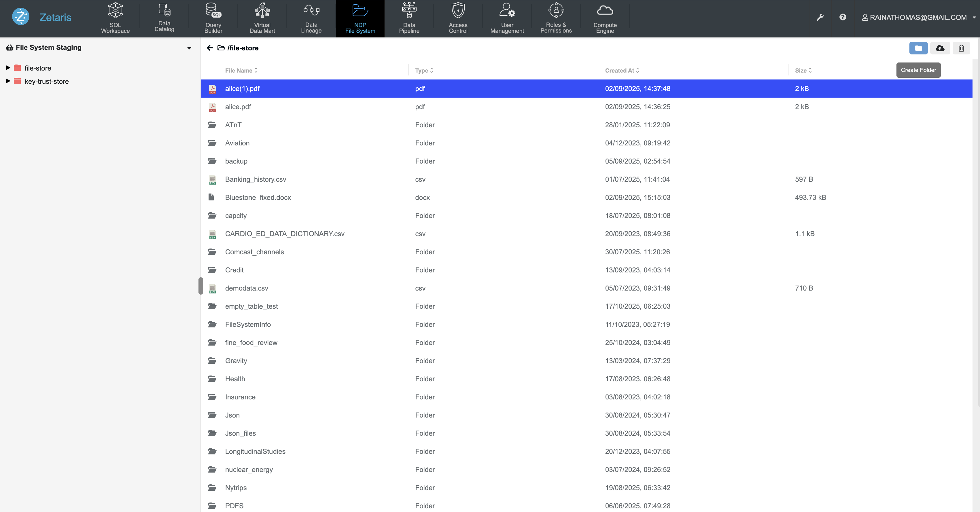Open the SQL Workspace module
The width and height of the screenshot is (980, 512).
pos(115,18)
